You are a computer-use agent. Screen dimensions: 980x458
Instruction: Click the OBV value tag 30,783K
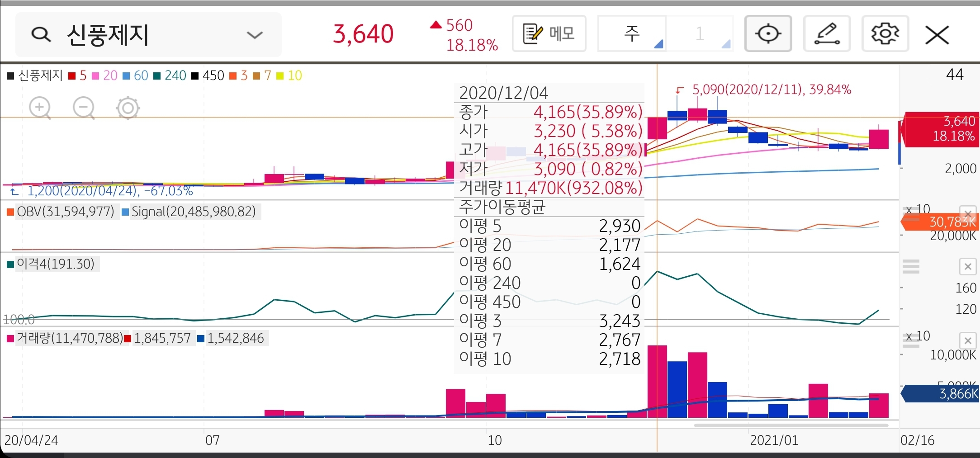tap(940, 222)
